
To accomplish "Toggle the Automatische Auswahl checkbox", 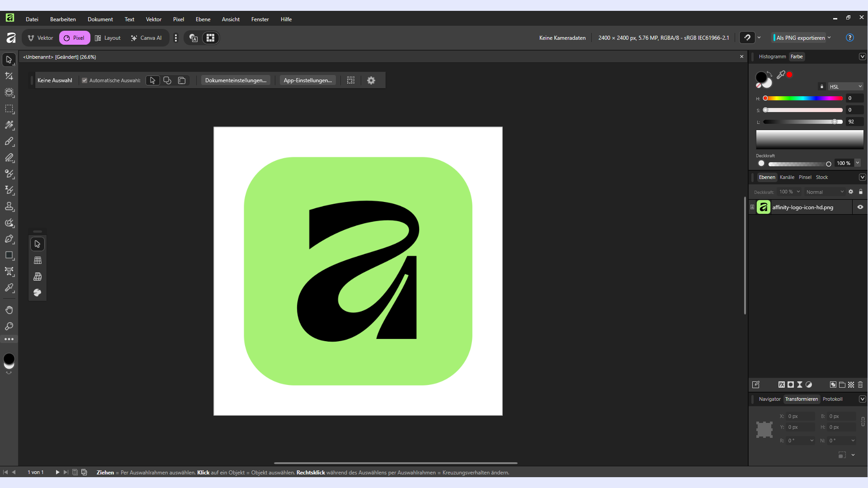I will coord(85,80).
